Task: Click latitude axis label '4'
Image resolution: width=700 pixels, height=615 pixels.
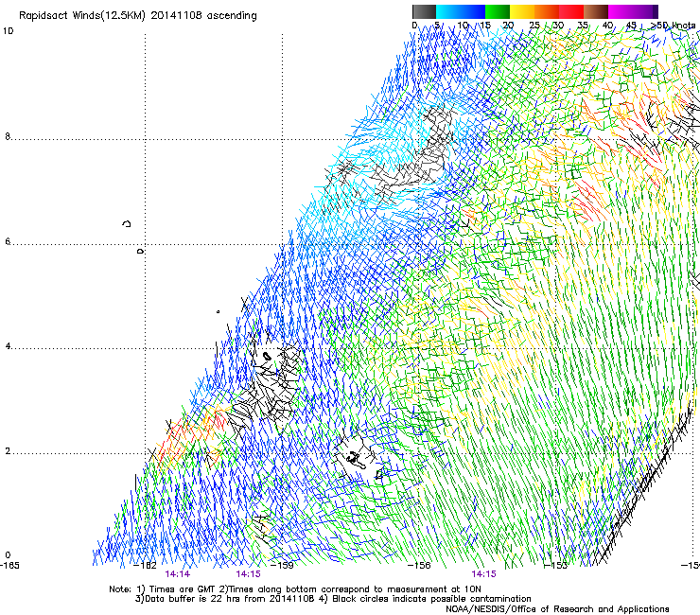Action: click(8, 346)
